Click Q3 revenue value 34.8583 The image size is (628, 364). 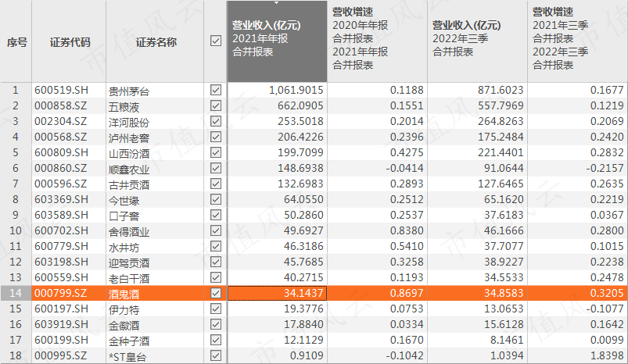[504, 293]
